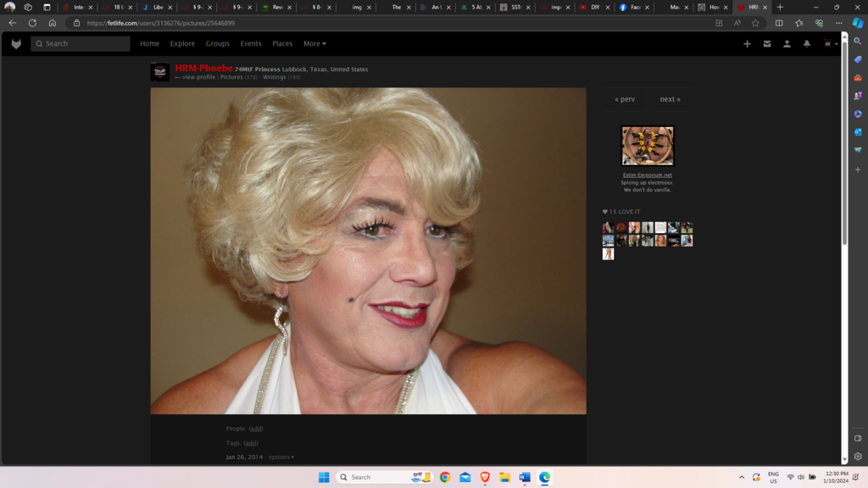Open the sidebar Outlook icon
The height and width of the screenshot is (488, 868).
point(858,131)
